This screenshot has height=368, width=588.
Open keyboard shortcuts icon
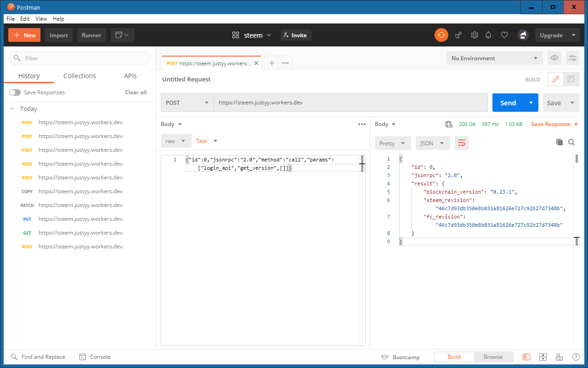tap(559, 357)
